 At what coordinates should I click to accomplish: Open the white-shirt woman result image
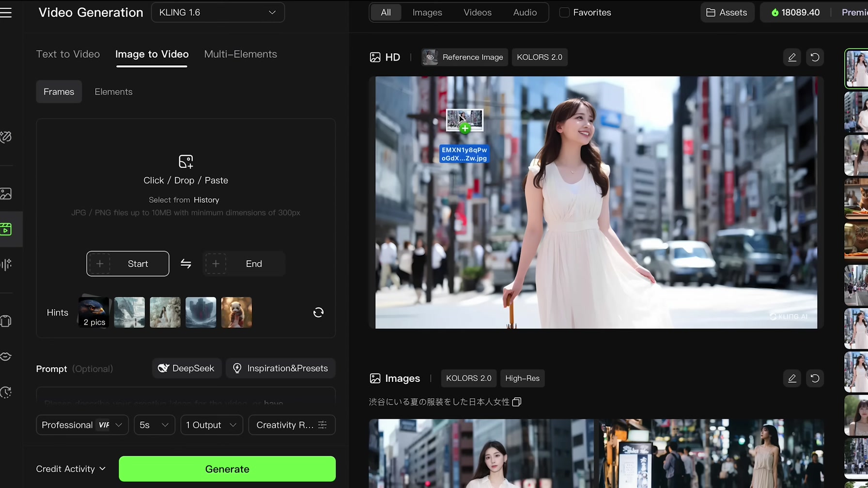[481, 454]
